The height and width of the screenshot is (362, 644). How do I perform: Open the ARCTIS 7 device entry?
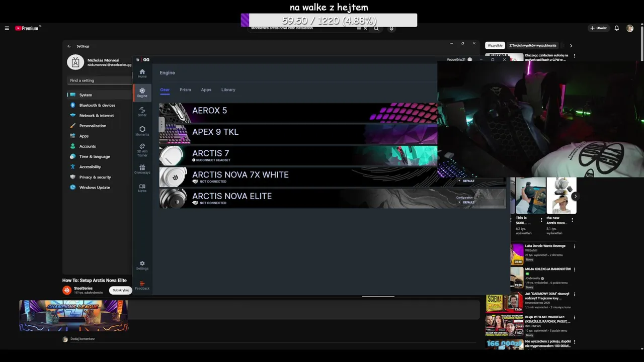[x=298, y=155]
